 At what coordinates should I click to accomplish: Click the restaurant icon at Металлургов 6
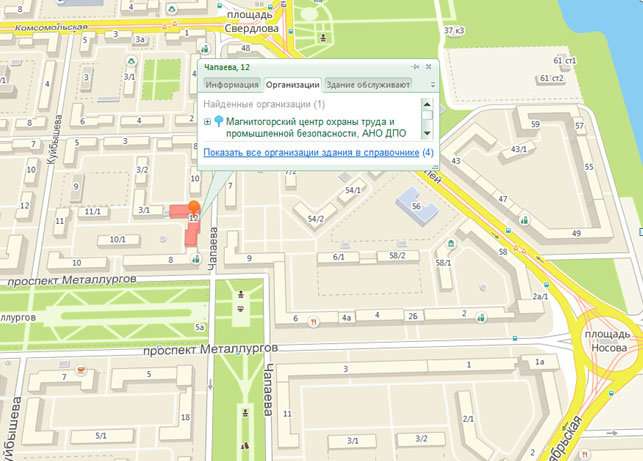coord(314,322)
